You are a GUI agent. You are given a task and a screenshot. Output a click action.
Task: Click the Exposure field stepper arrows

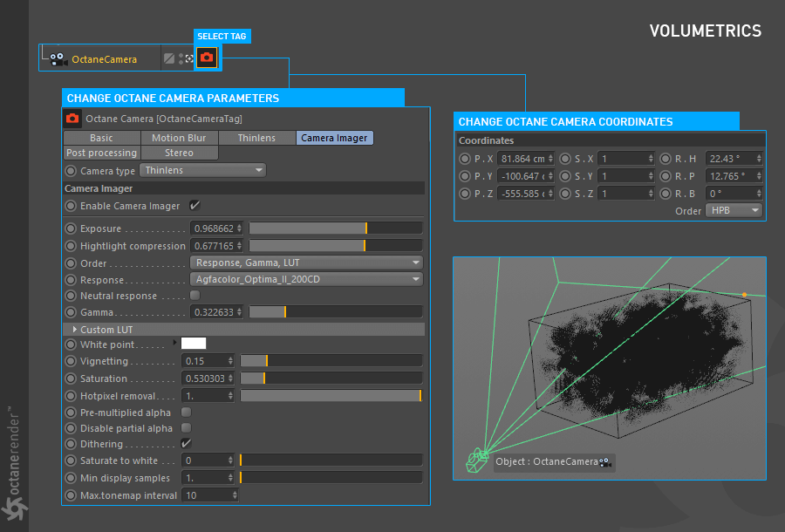[239, 228]
